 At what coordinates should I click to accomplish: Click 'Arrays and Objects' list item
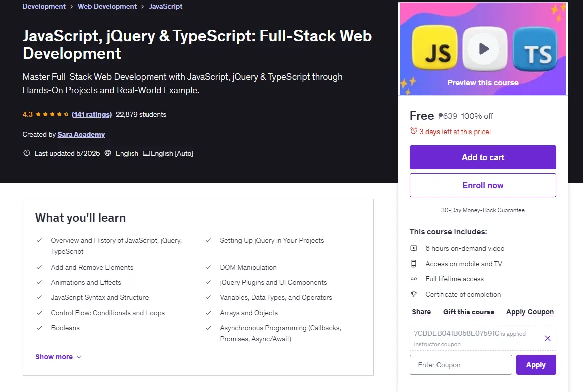point(249,313)
